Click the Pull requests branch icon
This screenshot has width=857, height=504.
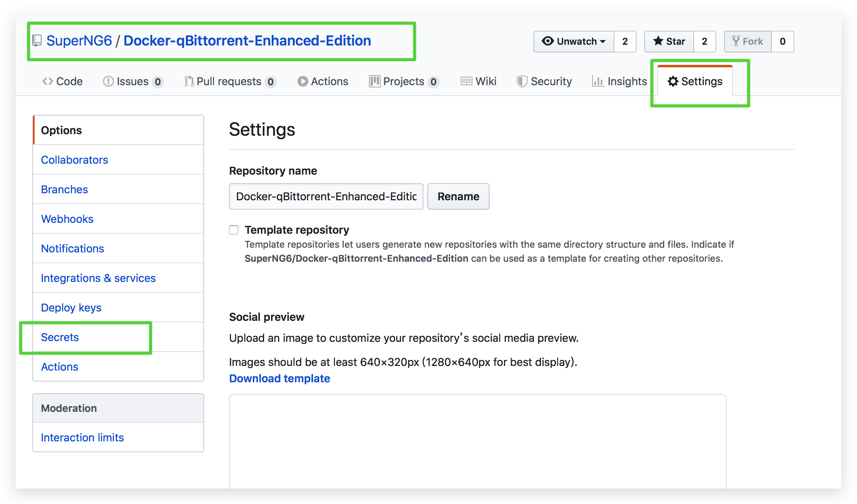point(189,81)
